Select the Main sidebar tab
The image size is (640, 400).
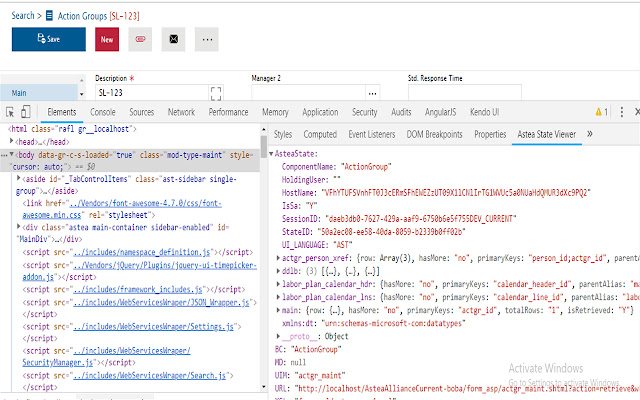pos(39,93)
